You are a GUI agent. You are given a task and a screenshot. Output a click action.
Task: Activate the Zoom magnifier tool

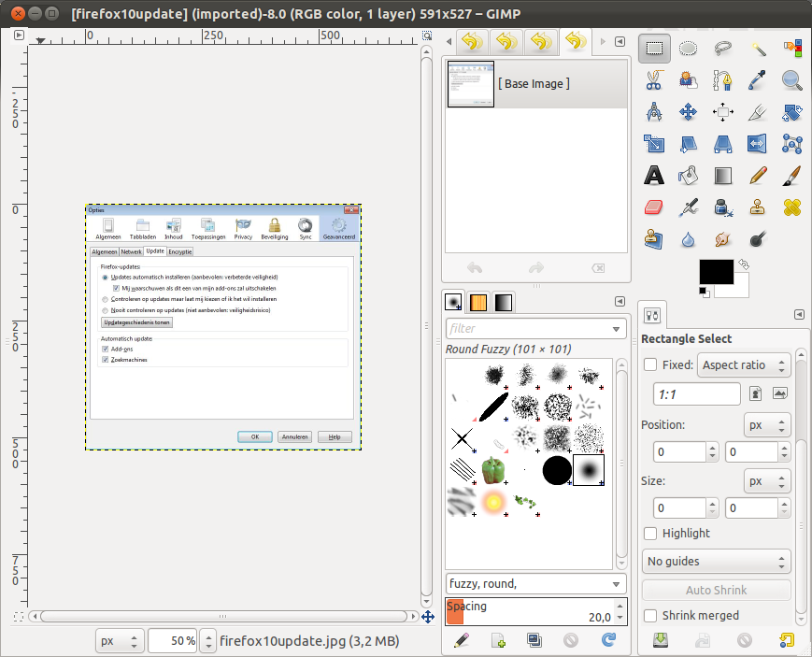coord(792,81)
